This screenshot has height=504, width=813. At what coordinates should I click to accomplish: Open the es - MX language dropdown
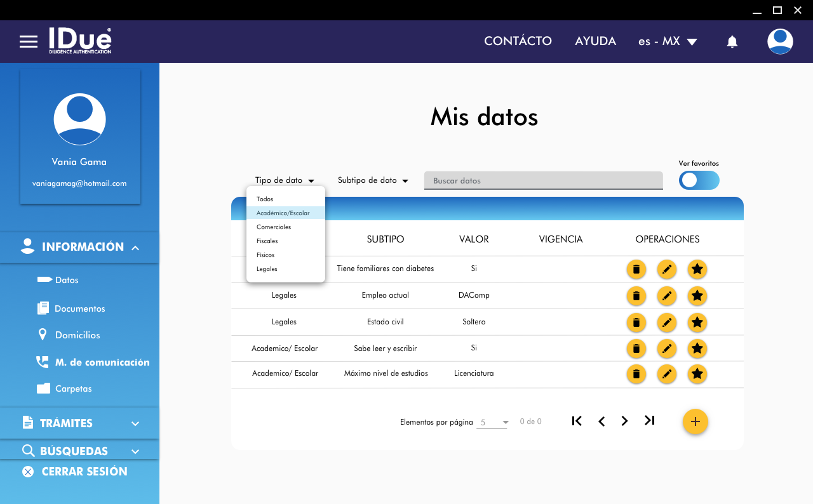(x=667, y=42)
